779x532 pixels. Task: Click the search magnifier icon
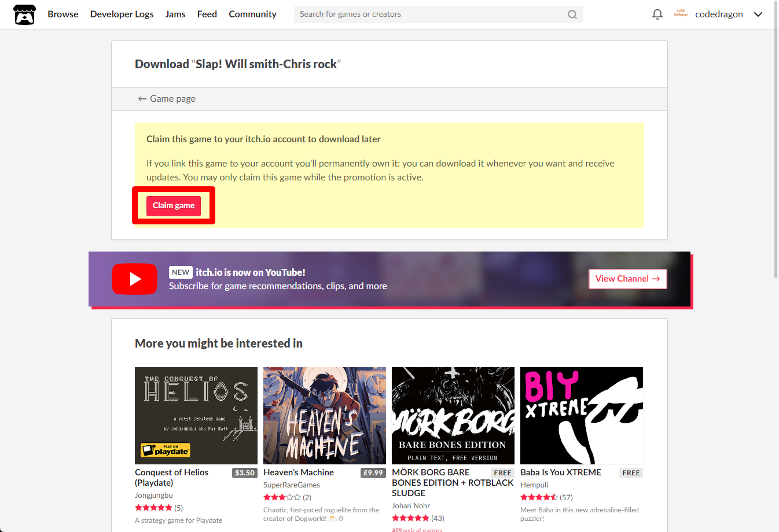pos(572,14)
